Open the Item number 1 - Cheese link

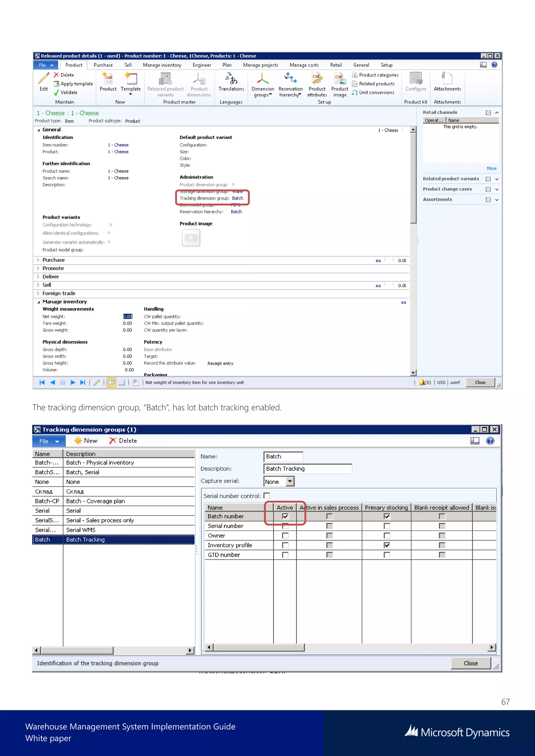click(x=118, y=145)
